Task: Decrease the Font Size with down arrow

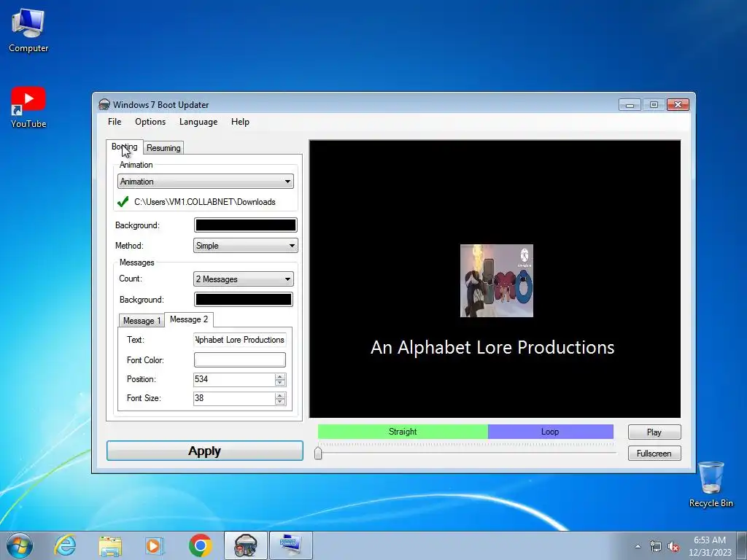Action: tap(280, 402)
